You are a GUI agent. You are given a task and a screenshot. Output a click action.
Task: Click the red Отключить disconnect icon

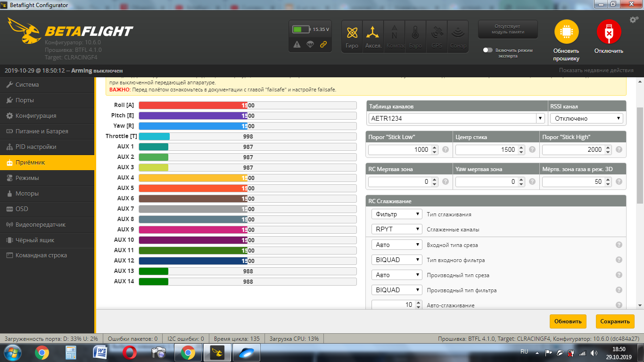point(609,32)
